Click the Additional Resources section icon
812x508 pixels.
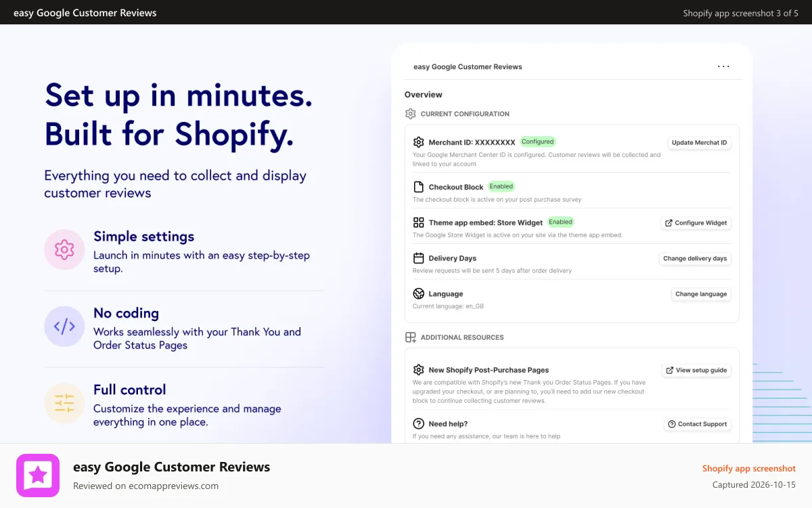point(410,337)
